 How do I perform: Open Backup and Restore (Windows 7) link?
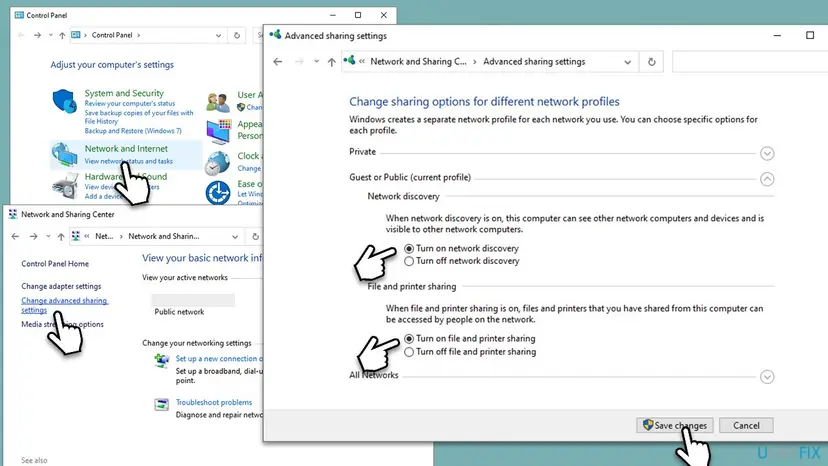coord(133,131)
